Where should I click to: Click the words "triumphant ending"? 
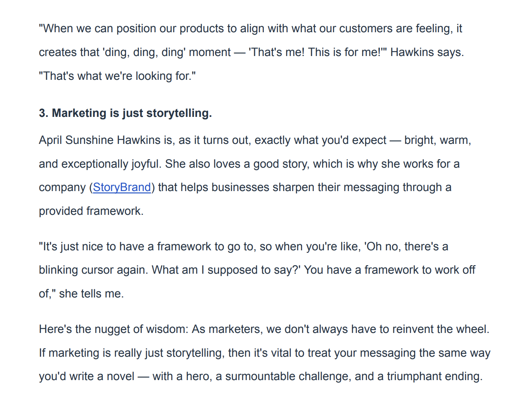434,376
